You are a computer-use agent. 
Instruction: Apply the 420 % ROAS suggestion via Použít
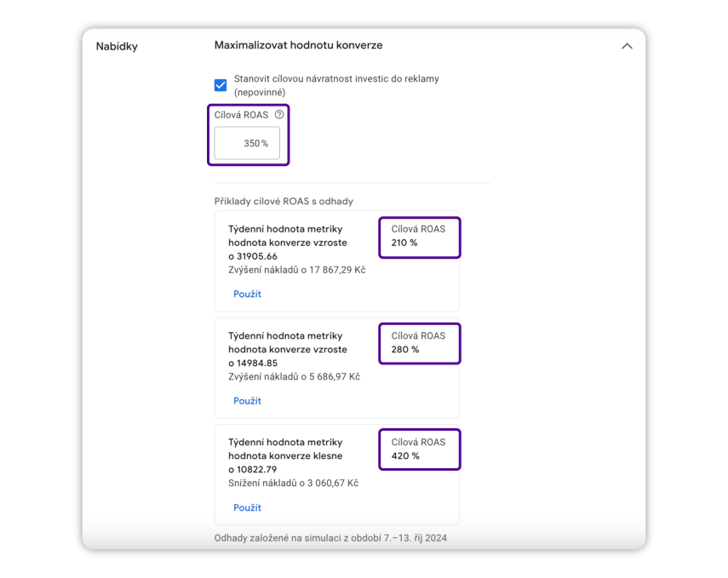[247, 507]
